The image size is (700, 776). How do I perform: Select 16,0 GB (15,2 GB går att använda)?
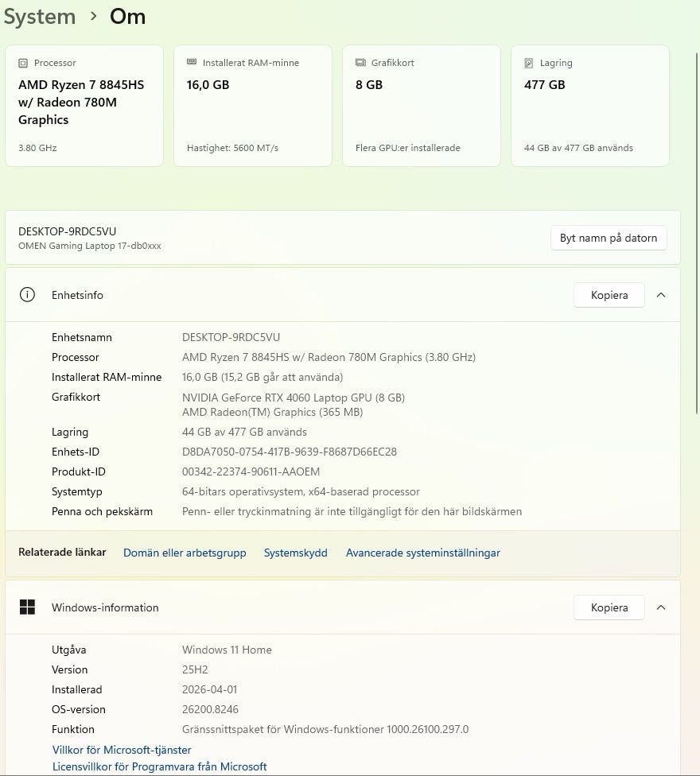pyautogui.click(x=262, y=377)
